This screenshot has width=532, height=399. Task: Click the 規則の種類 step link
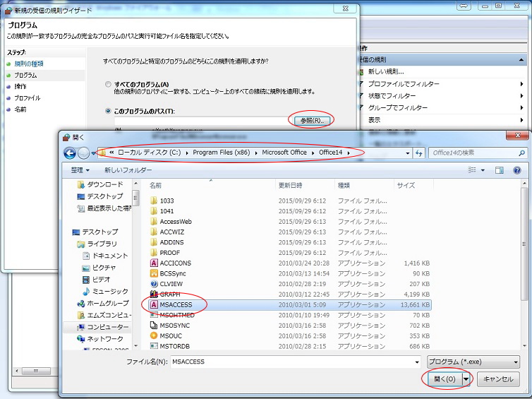pyautogui.click(x=29, y=64)
